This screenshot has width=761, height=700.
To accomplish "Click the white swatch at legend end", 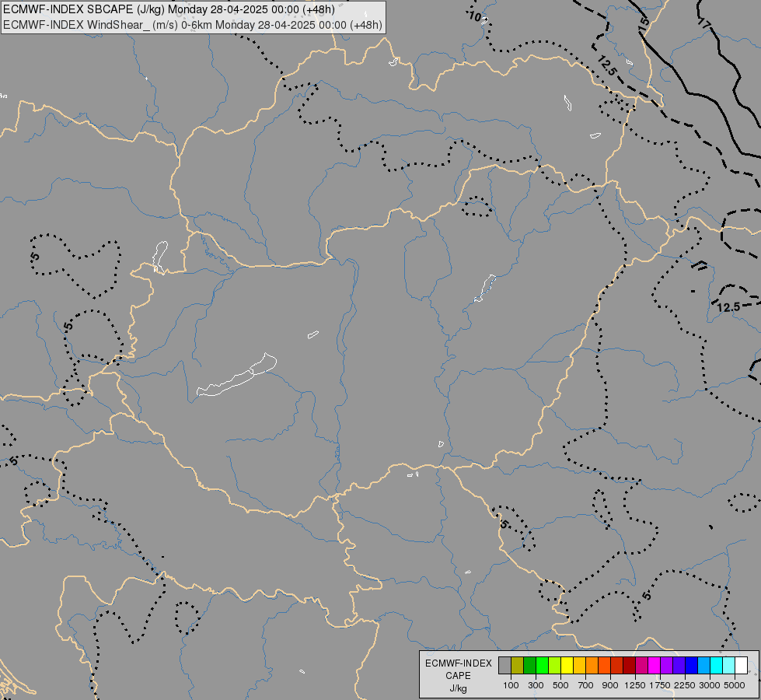I will [741, 665].
